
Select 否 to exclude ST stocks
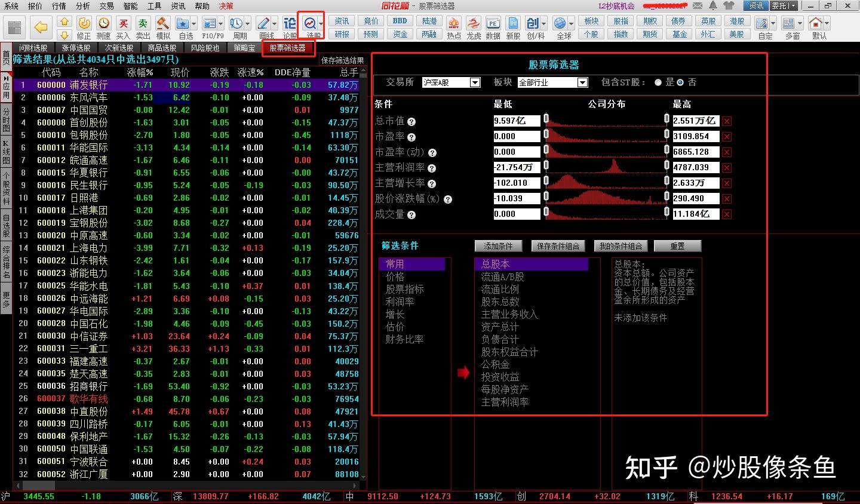click(680, 82)
